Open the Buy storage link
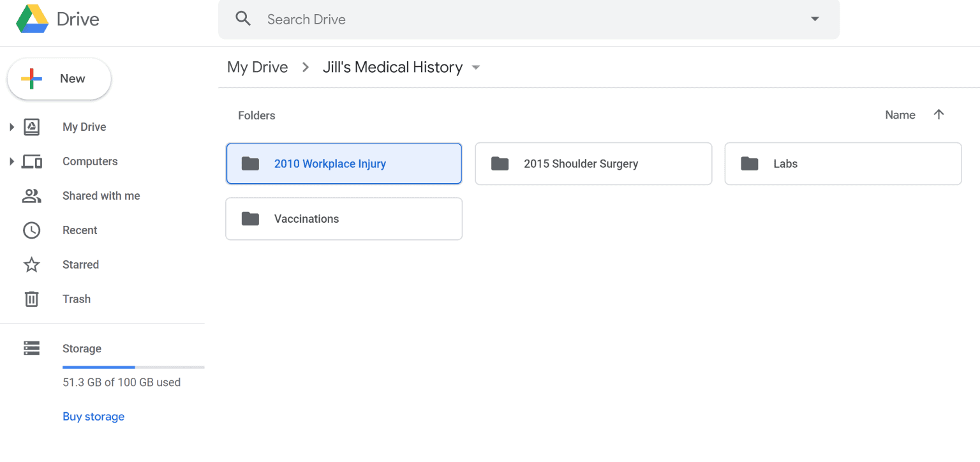The height and width of the screenshot is (462, 980). point(93,416)
